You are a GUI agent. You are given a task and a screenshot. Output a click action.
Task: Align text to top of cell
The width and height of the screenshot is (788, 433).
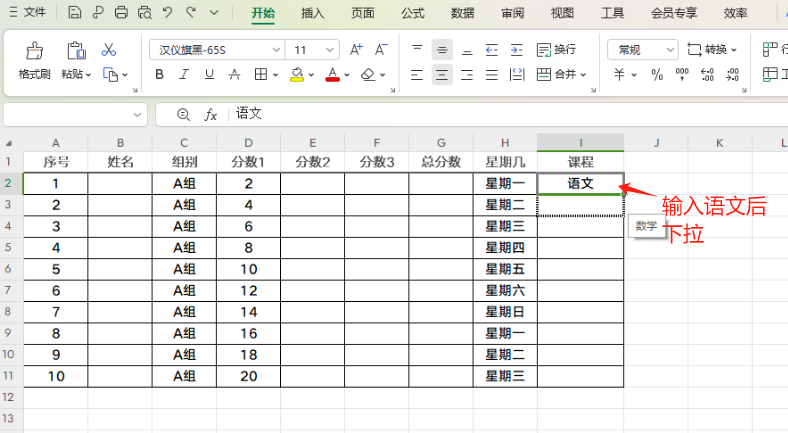(417, 49)
